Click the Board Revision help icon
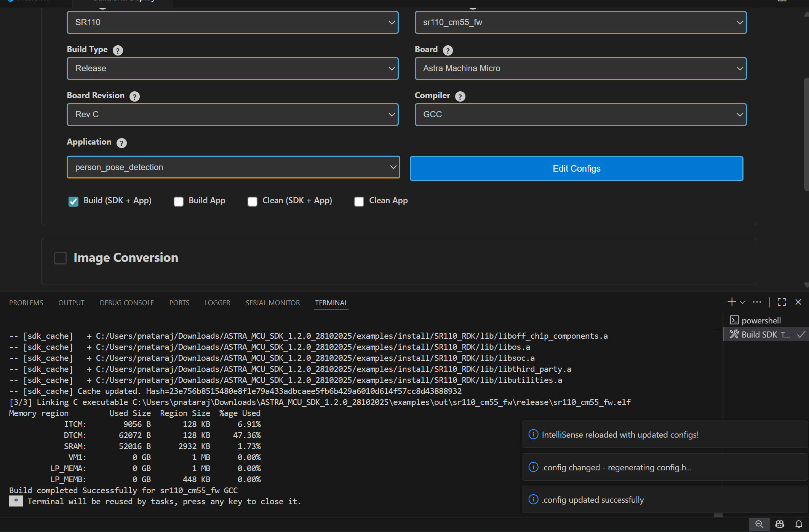The width and height of the screenshot is (809, 532). [134, 96]
